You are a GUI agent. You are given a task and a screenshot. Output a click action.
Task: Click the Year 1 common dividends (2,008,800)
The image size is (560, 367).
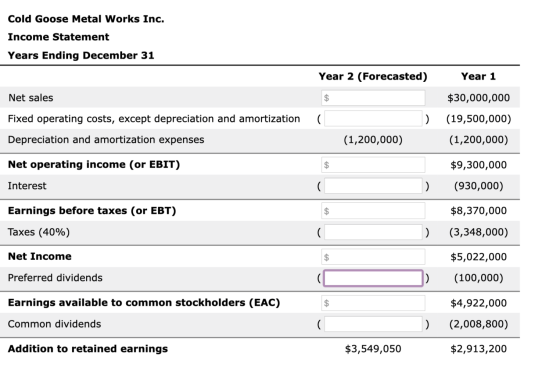[x=478, y=324]
